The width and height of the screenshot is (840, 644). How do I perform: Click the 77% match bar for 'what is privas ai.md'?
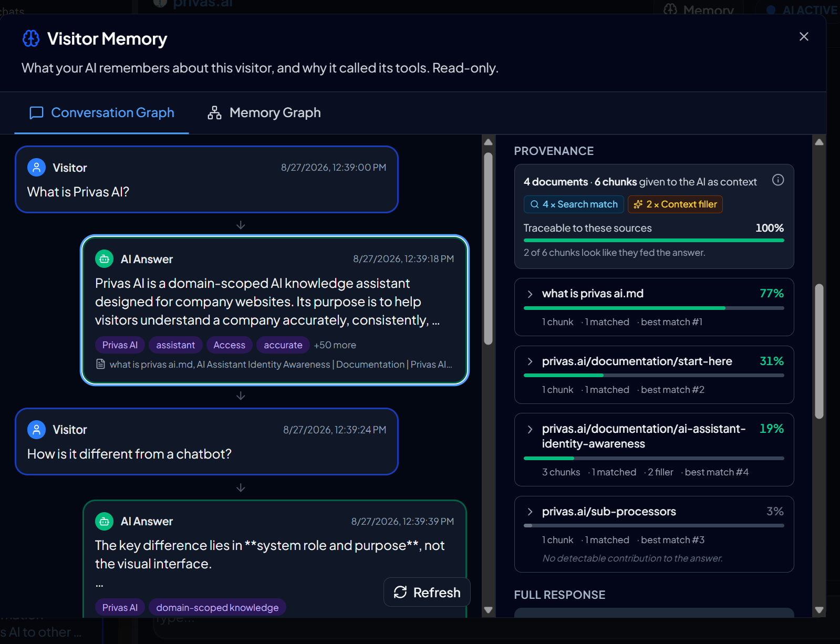[654, 308]
